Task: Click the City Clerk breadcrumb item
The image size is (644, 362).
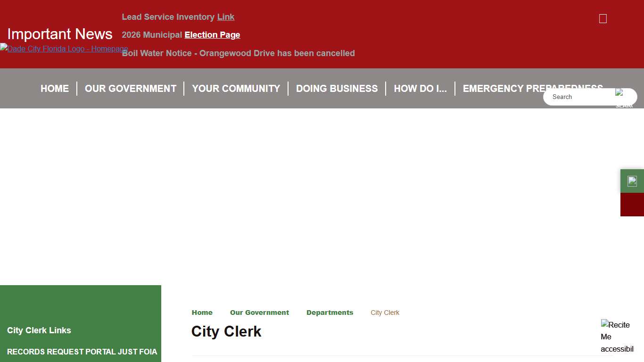Action: point(385,313)
